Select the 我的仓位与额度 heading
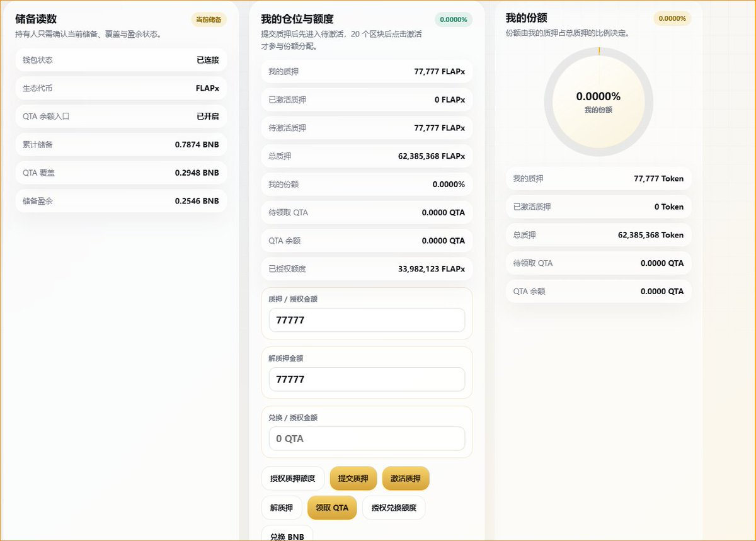756x541 pixels. point(297,19)
